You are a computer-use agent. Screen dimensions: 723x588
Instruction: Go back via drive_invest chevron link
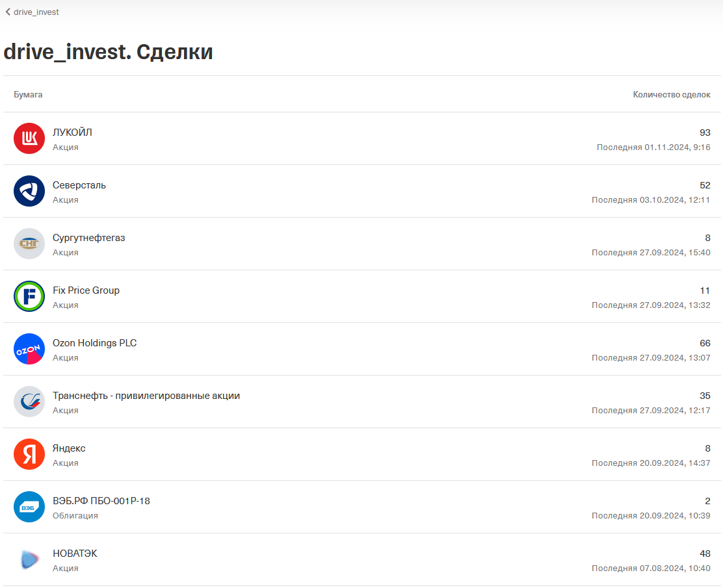tap(32, 12)
